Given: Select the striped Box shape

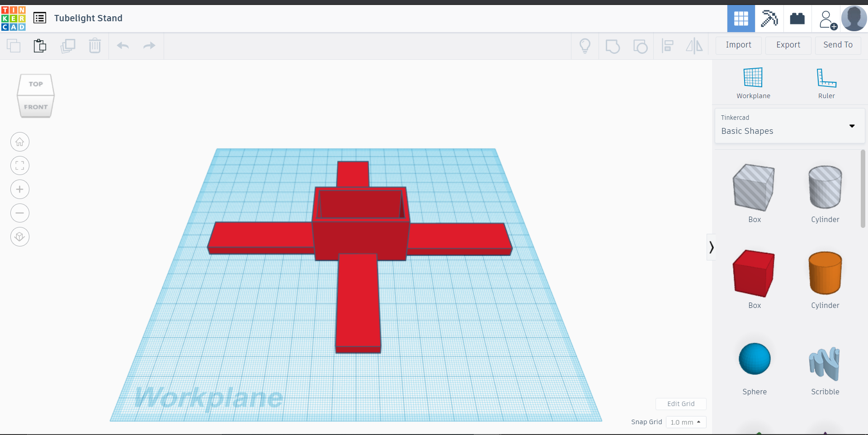Looking at the screenshot, I should (753, 188).
